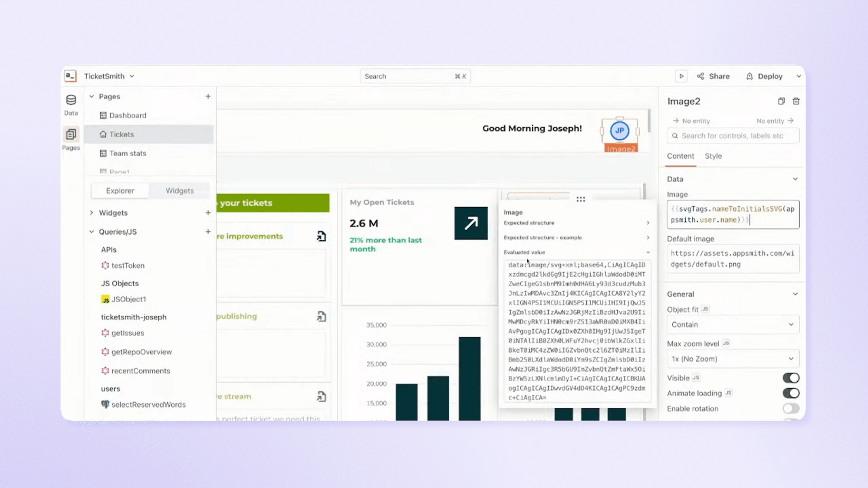Image resolution: width=868 pixels, height=488 pixels.
Task: Enable the rotation toggle
Action: click(791, 409)
